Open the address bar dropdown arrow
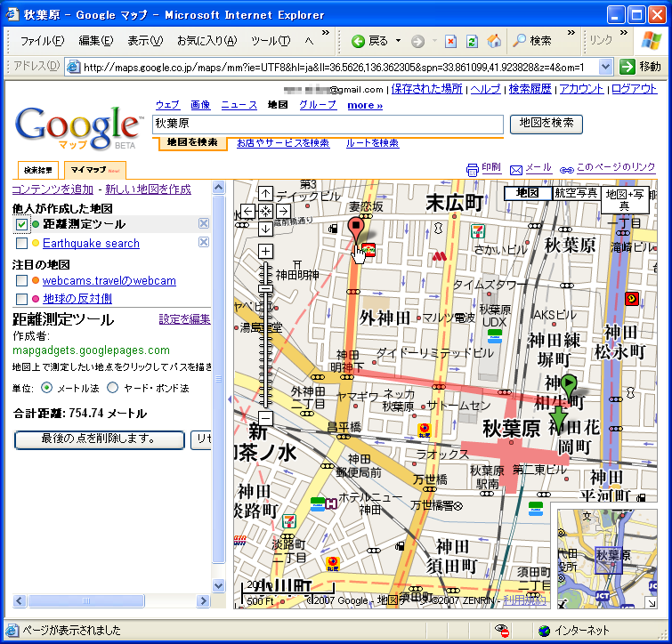This screenshot has width=672, height=644. [x=604, y=67]
